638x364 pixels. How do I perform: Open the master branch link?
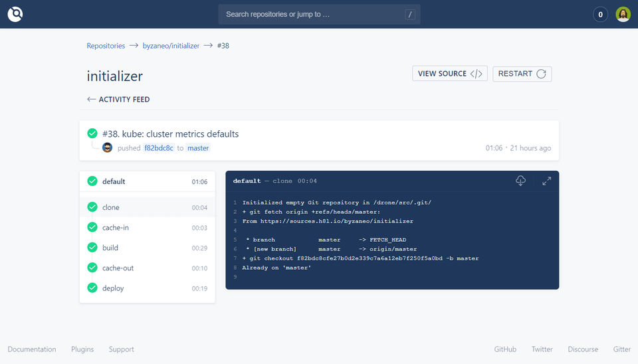point(198,148)
